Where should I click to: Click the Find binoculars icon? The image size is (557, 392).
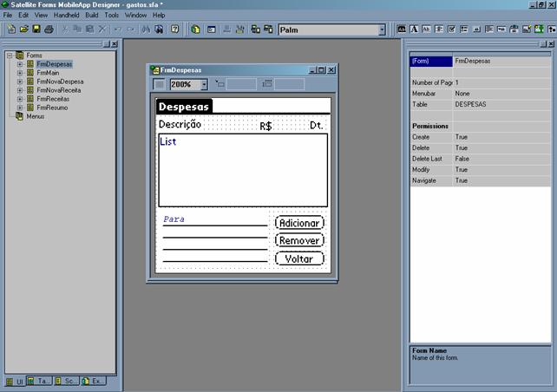pyautogui.click(x=145, y=29)
